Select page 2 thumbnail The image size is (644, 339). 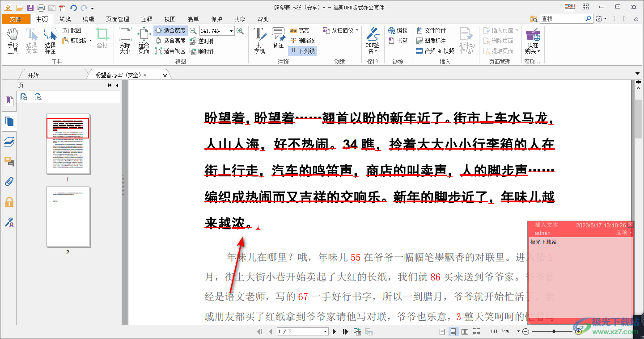tap(68, 217)
